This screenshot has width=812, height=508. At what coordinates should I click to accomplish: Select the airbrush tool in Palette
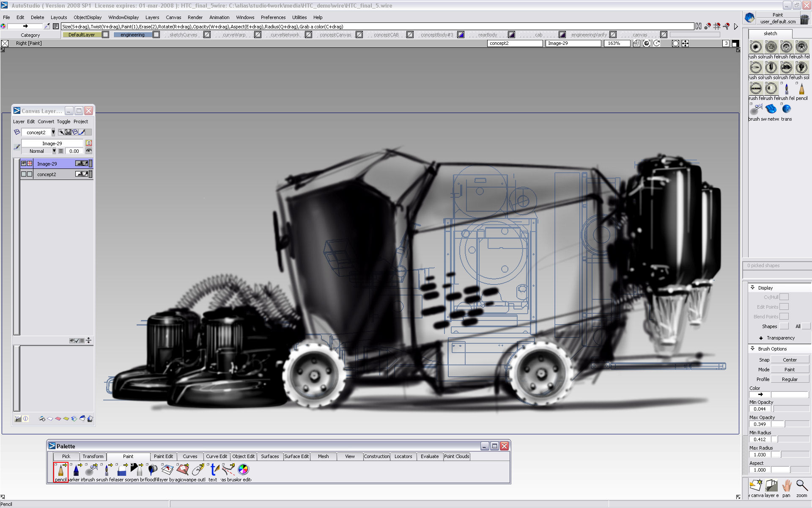(x=91, y=470)
